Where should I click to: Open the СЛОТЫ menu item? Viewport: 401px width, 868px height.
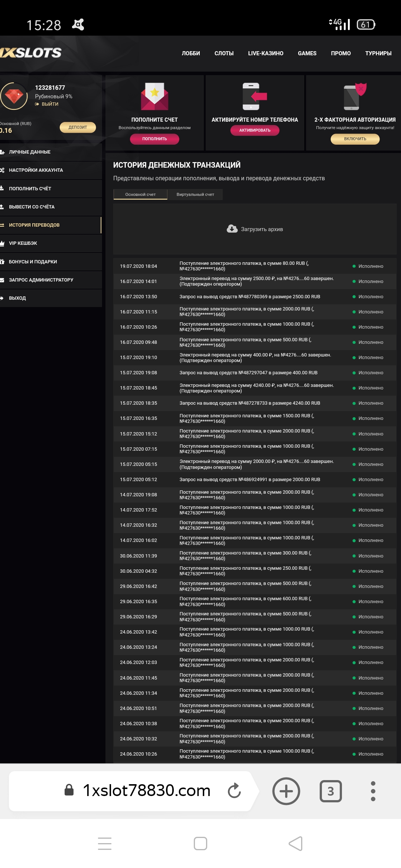pyautogui.click(x=224, y=53)
